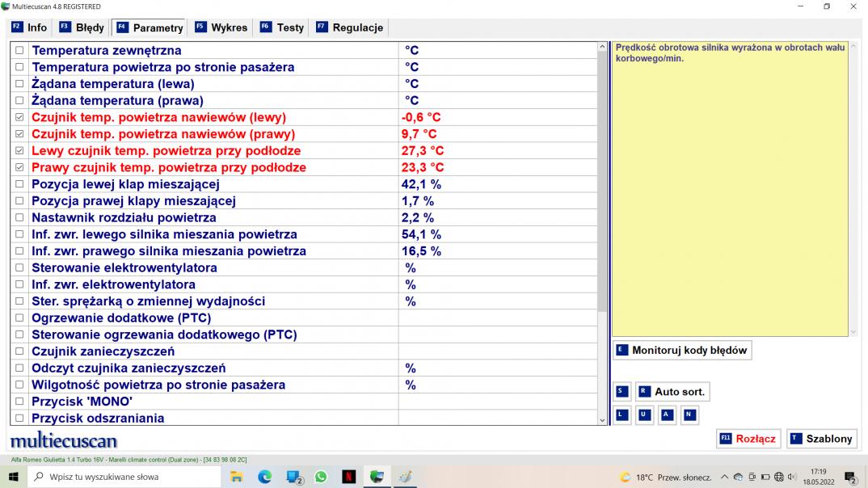This screenshot has width=868, height=488.
Task: Click the Rozłącz disconnect button
Action: (748, 439)
